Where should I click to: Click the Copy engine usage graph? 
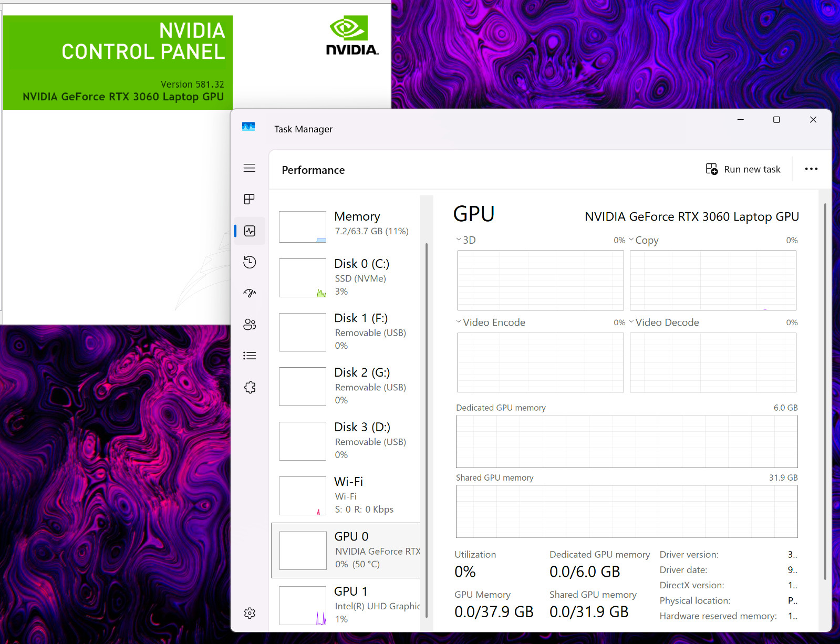tap(713, 281)
